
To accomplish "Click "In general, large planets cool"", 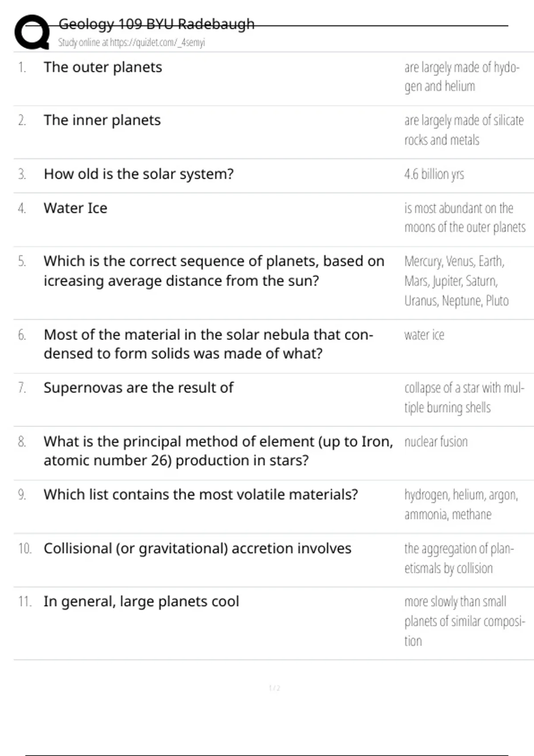I will tap(141, 602).
